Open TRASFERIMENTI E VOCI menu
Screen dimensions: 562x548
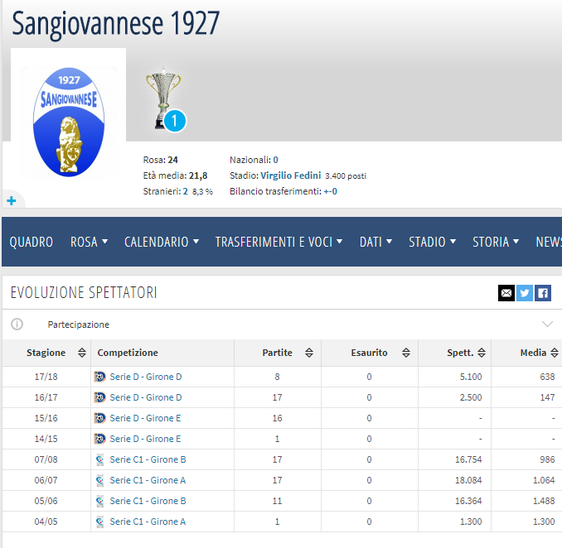point(279,242)
